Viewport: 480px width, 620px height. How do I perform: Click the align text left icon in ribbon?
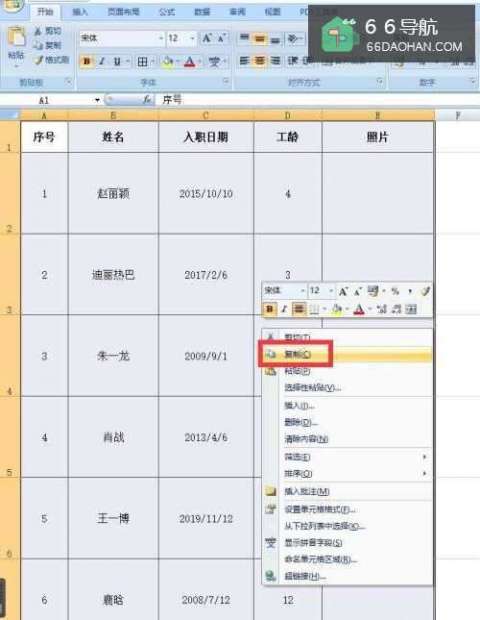click(244, 60)
